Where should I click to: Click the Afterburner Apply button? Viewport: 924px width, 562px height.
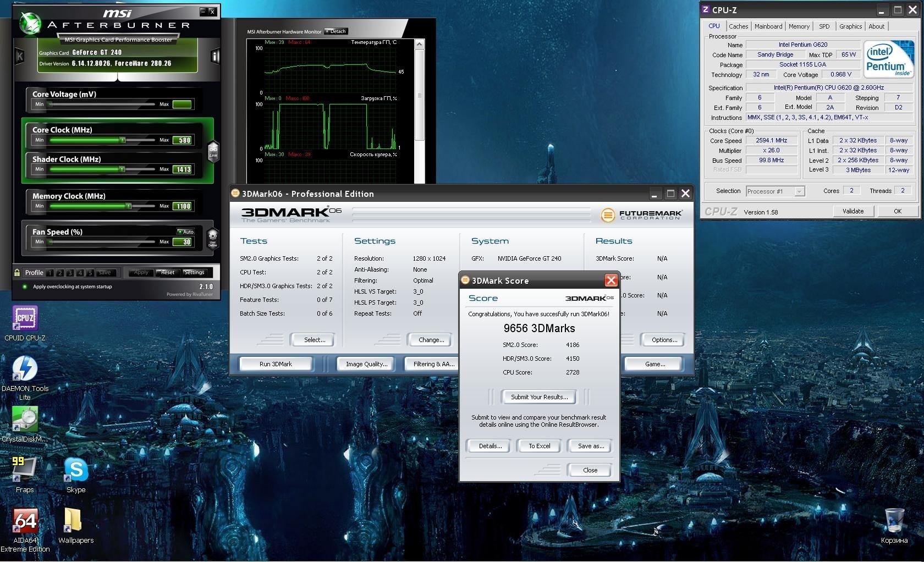141,272
